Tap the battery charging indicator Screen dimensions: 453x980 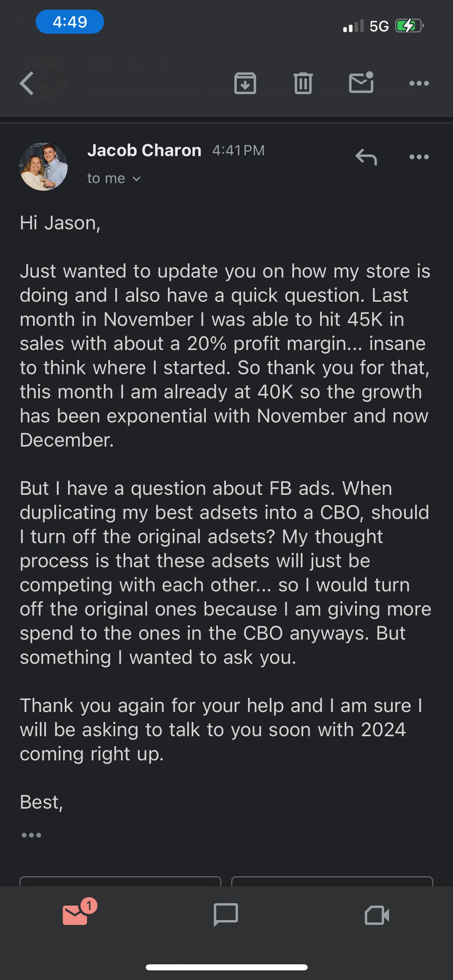409,26
